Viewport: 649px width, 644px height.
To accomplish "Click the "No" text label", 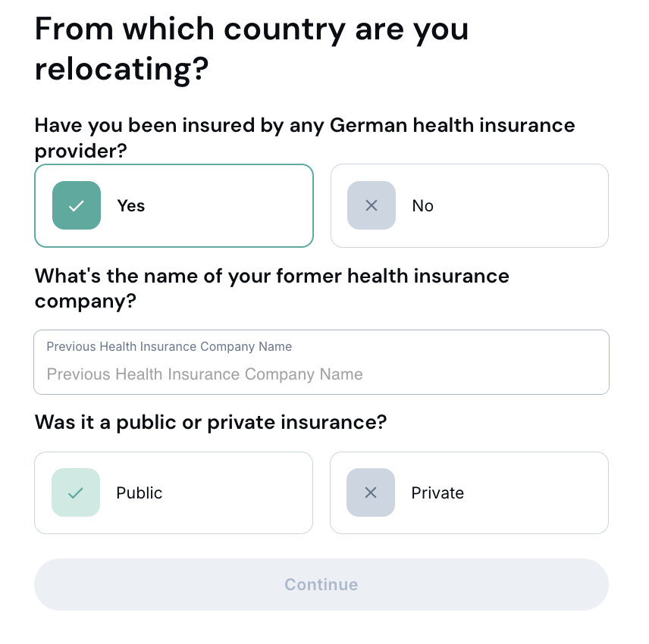I will tap(422, 206).
